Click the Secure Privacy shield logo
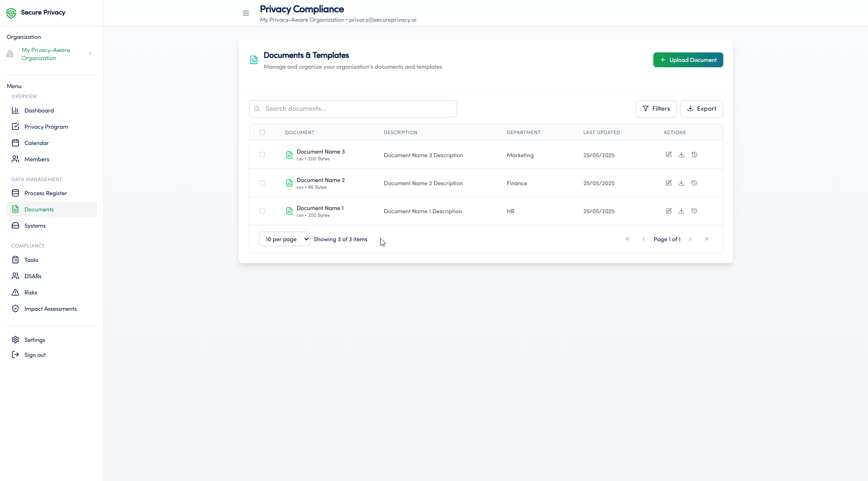868x481 pixels. pyautogui.click(x=11, y=13)
